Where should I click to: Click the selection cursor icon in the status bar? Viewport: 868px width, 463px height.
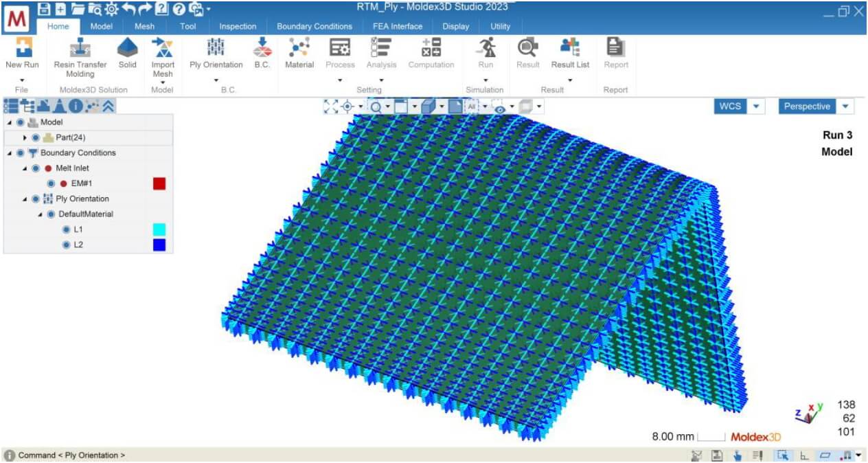[781, 455]
